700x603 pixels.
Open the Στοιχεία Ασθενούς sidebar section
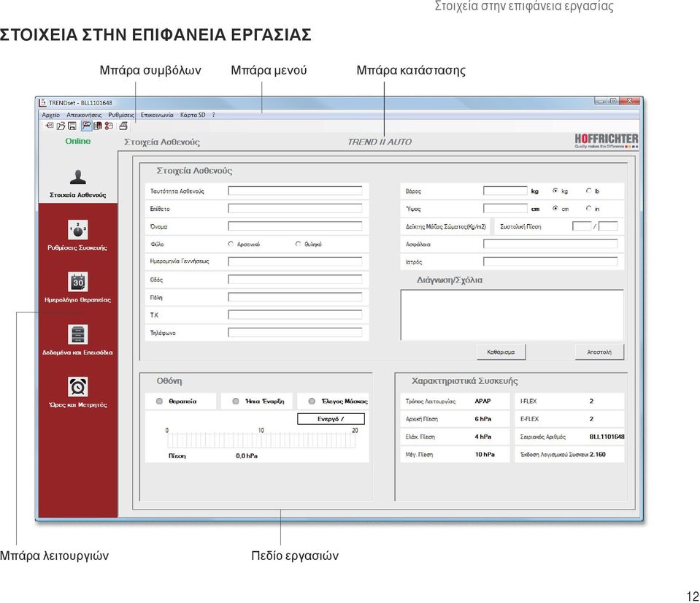[78, 184]
